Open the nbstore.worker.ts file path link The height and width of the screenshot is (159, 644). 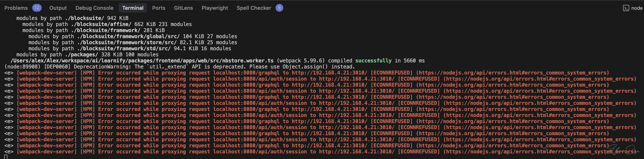(x=142, y=61)
